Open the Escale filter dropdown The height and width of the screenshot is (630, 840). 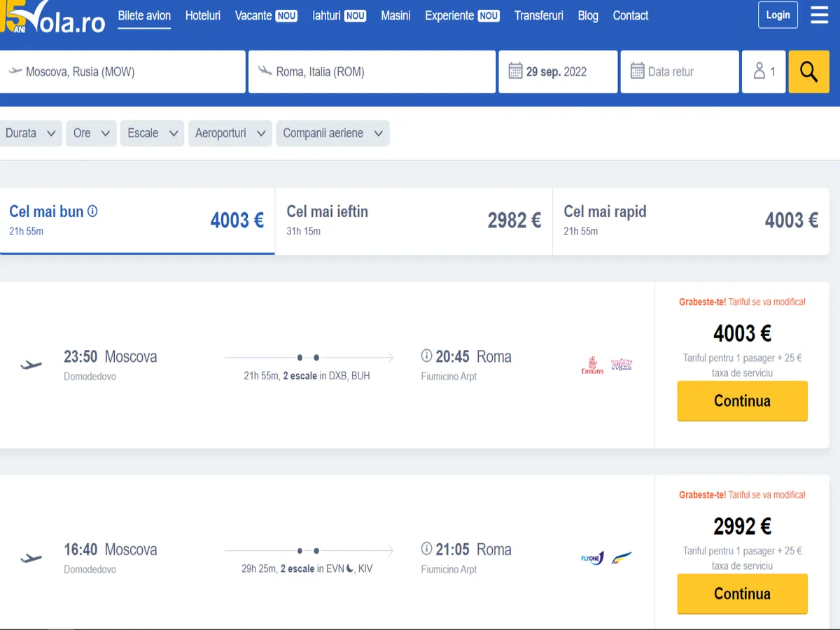point(151,133)
